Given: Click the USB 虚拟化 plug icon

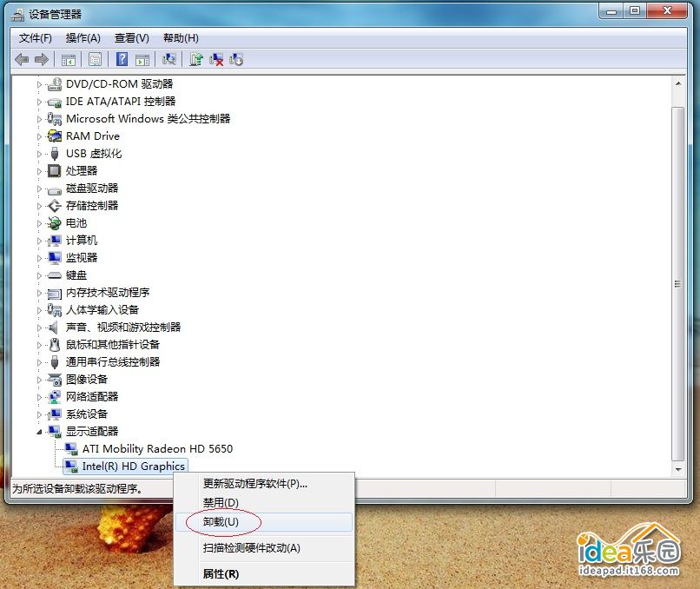Looking at the screenshot, I should [x=55, y=154].
